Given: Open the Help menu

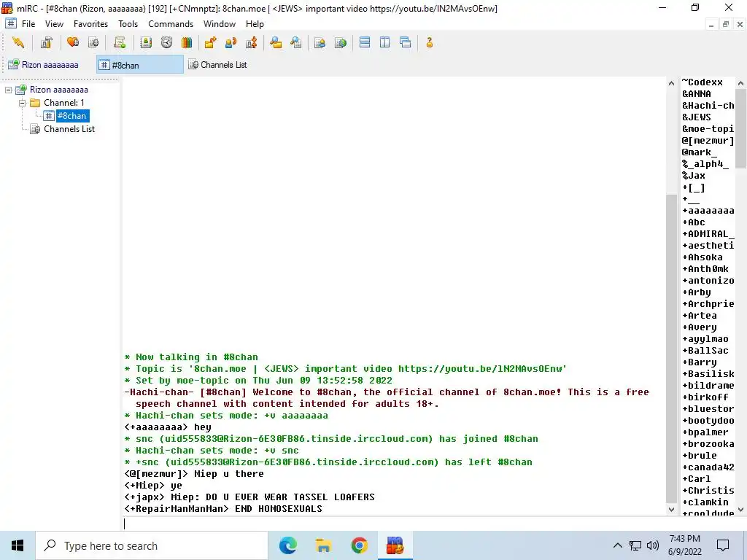Looking at the screenshot, I should click(255, 24).
